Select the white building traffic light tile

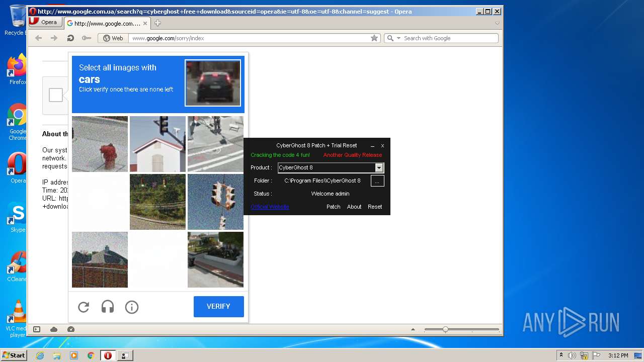click(x=157, y=144)
